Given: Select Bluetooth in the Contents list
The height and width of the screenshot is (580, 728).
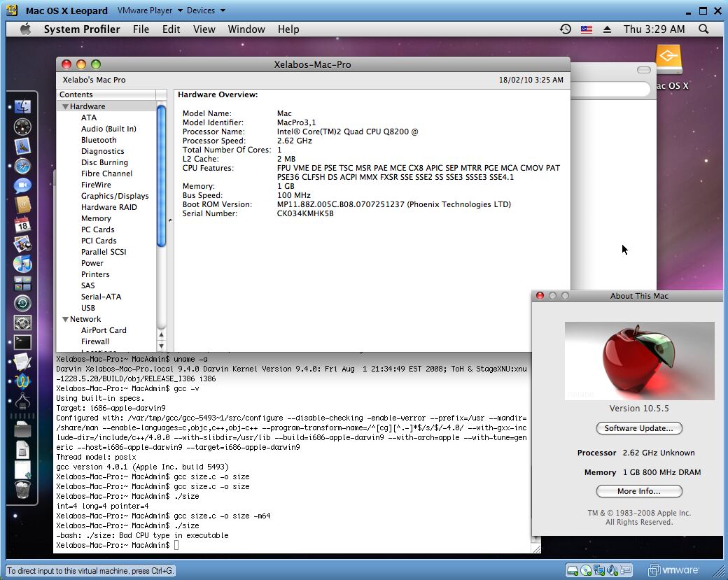Looking at the screenshot, I should click(99, 140).
